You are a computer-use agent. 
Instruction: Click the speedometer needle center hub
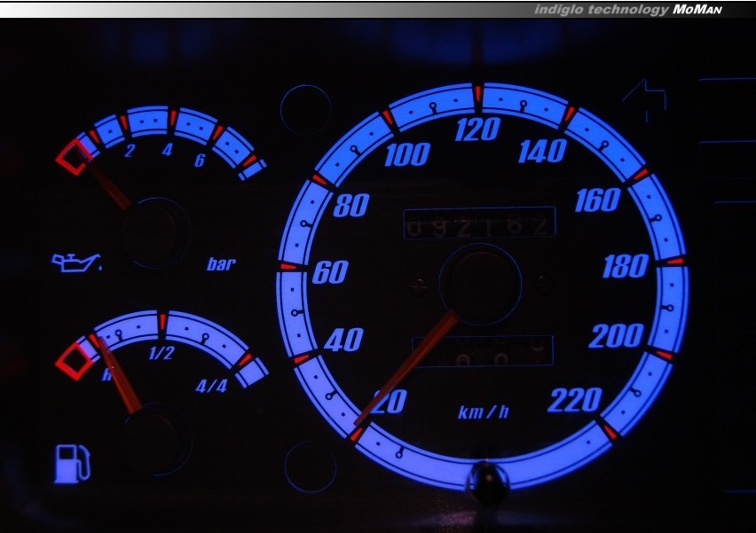480,286
